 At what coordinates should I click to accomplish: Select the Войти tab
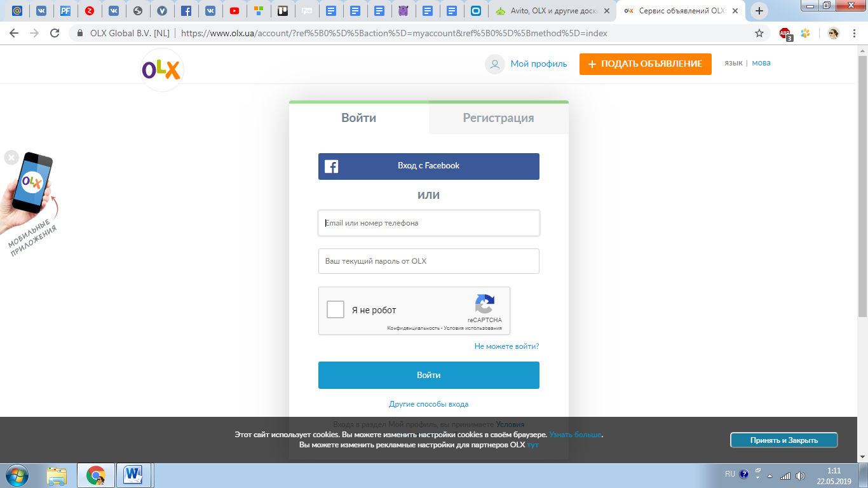[x=359, y=118]
